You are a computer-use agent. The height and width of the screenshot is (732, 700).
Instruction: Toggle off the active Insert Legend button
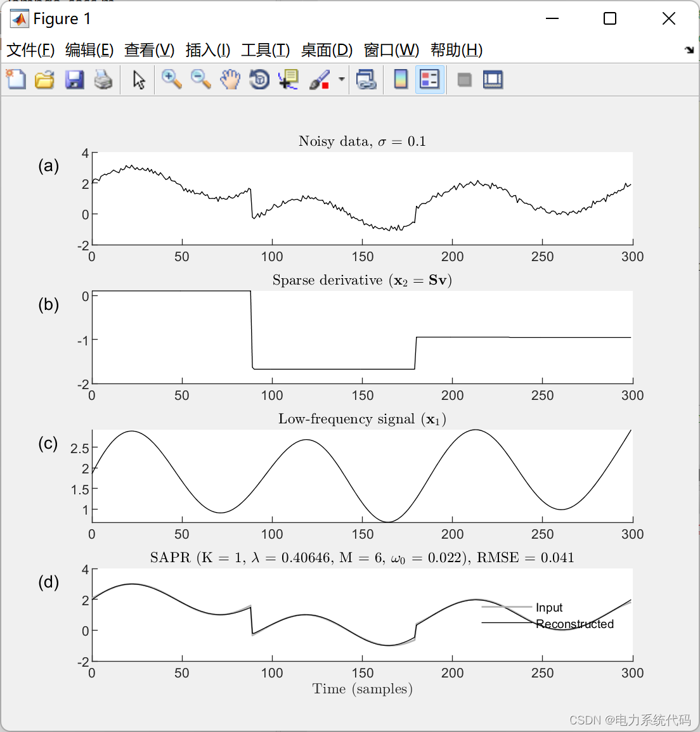click(430, 79)
